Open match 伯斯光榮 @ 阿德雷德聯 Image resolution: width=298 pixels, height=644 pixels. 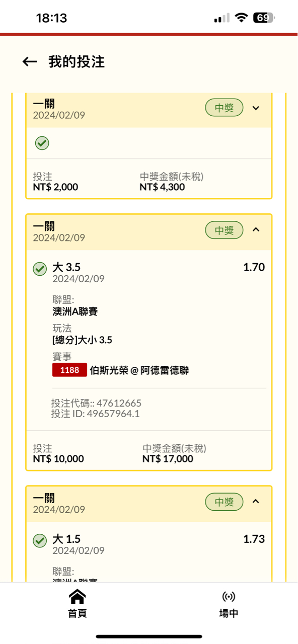pyautogui.click(x=139, y=370)
